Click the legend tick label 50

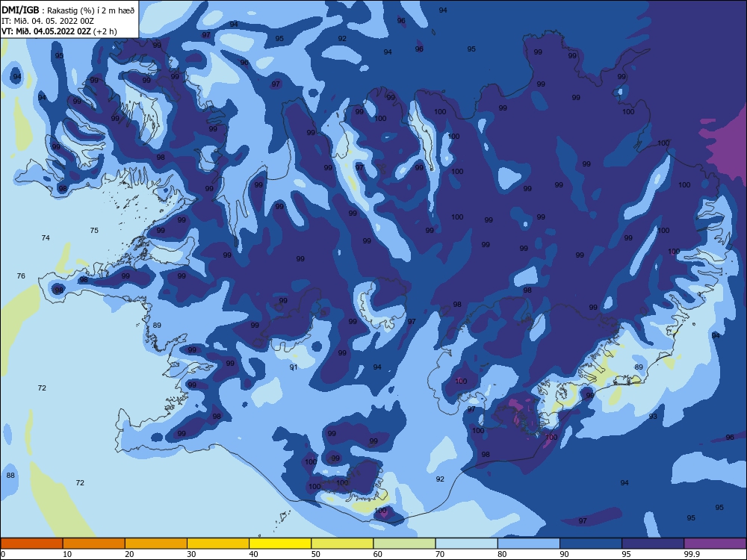point(316,554)
